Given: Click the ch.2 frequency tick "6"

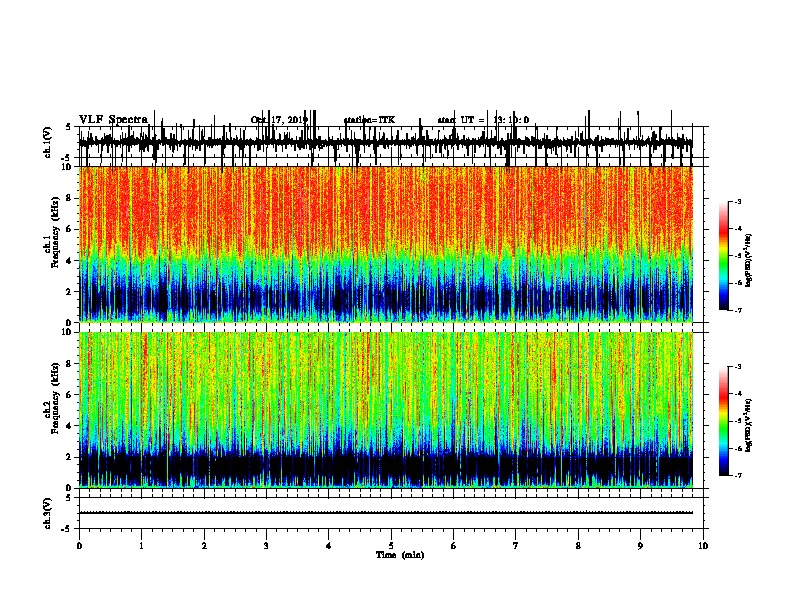Looking at the screenshot, I should tap(70, 395).
